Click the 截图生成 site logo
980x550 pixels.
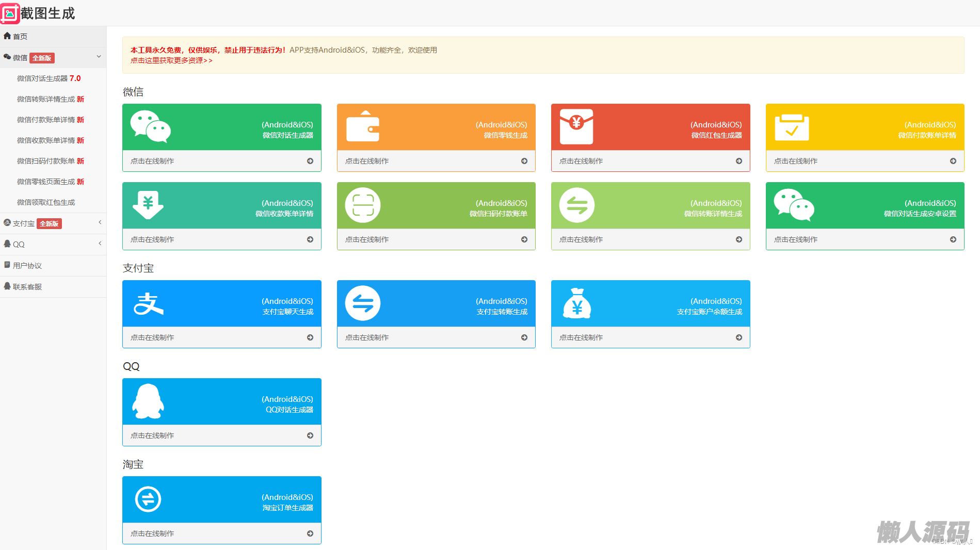coord(39,13)
